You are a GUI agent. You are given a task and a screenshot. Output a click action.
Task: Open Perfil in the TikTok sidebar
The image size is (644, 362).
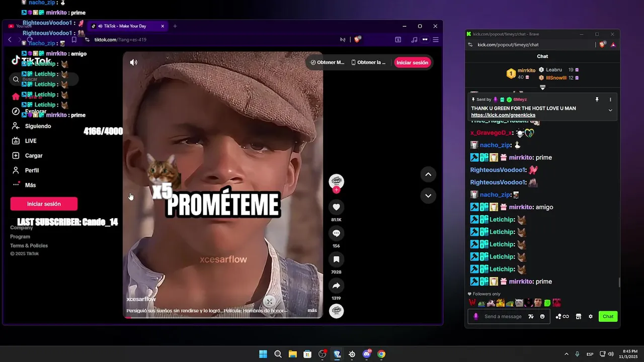point(26,170)
